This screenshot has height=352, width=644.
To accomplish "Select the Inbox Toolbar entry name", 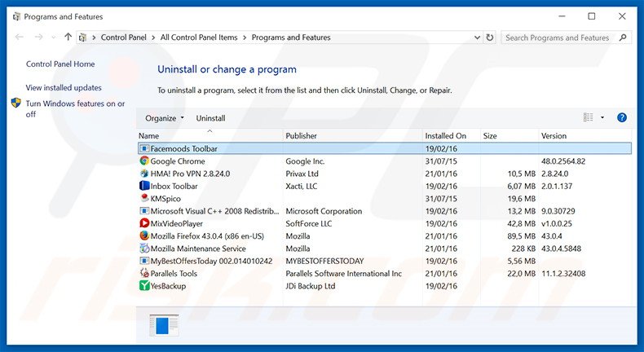I will (174, 186).
